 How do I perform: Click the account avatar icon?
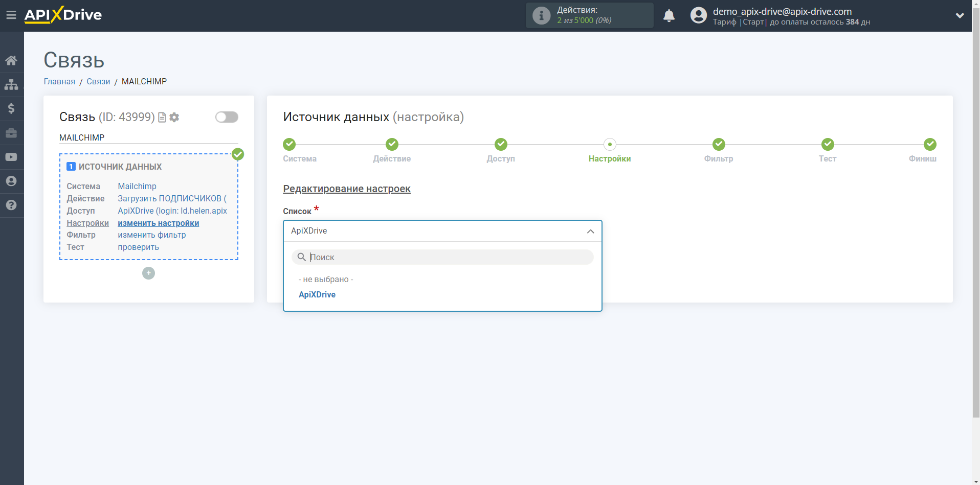(698, 15)
